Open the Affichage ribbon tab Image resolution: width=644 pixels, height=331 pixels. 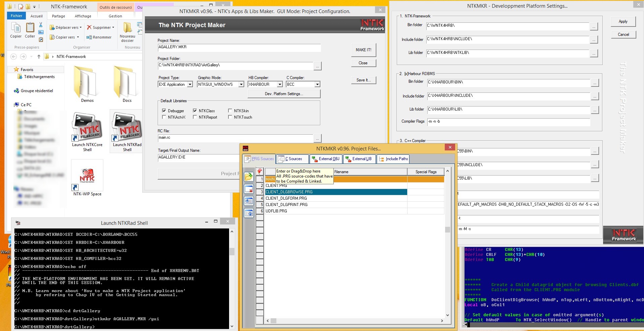pos(83,16)
